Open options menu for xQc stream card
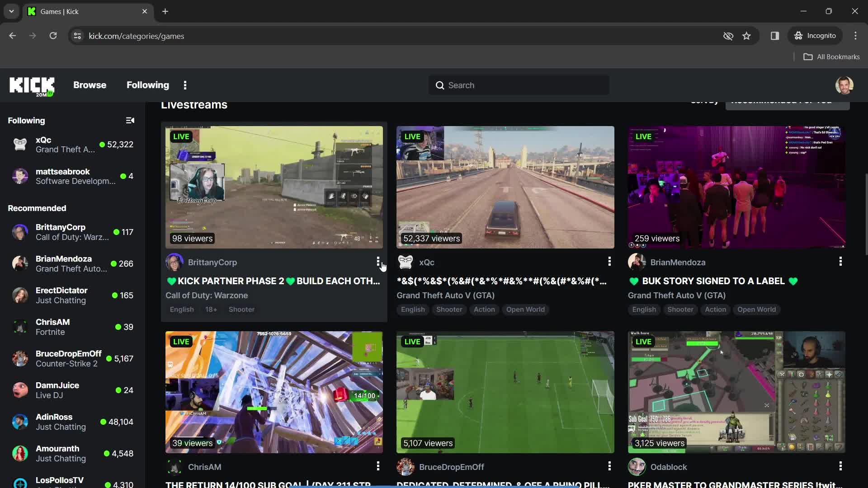Image resolution: width=868 pixels, height=488 pixels. tap(609, 262)
